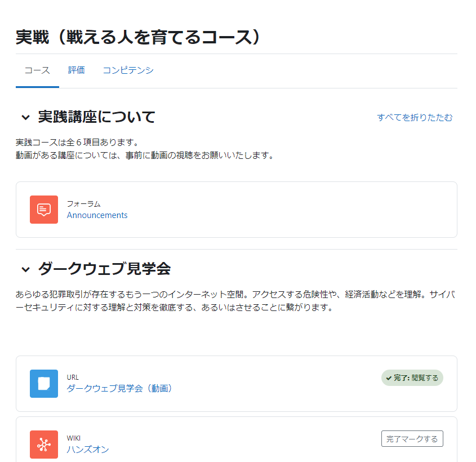Click the blue URL activity icon
This screenshot has width=476, height=462.
pyautogui.click(x=44, y=384)
